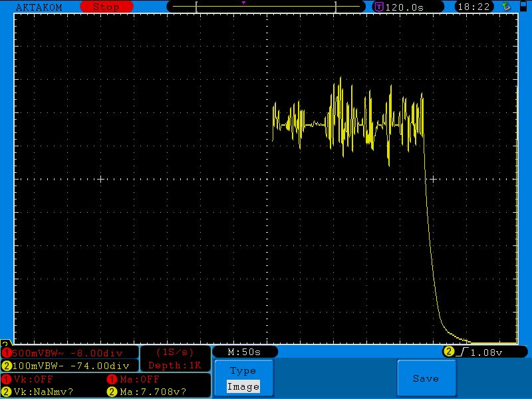Screen dimensions: 532x399
Task: Click the AKTAKOM brand label
Action: pyautogui.click(x=39, y=7)
